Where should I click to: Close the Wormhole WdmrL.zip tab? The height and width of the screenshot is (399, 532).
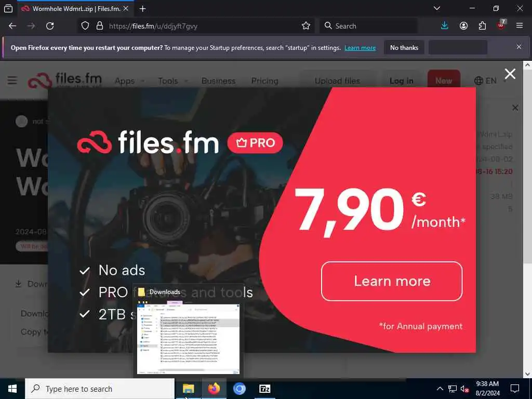tap(126, 9)
